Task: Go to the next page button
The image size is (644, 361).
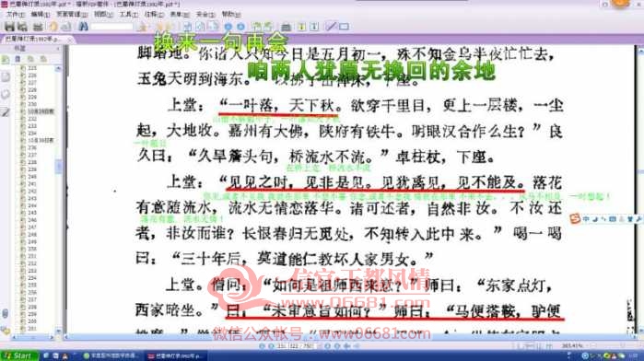Action: coord(327,346)
